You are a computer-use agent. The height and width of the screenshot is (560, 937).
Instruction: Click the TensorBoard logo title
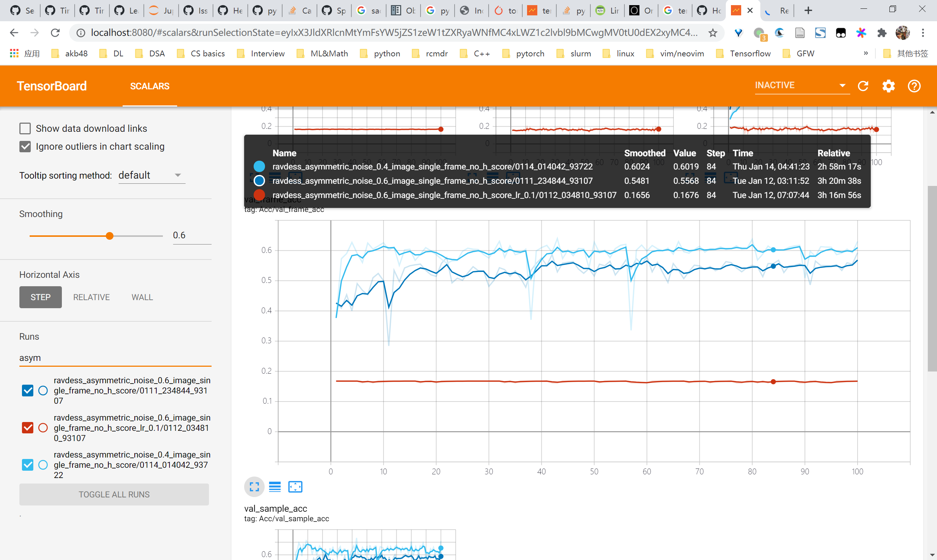[x=52, y=86]
